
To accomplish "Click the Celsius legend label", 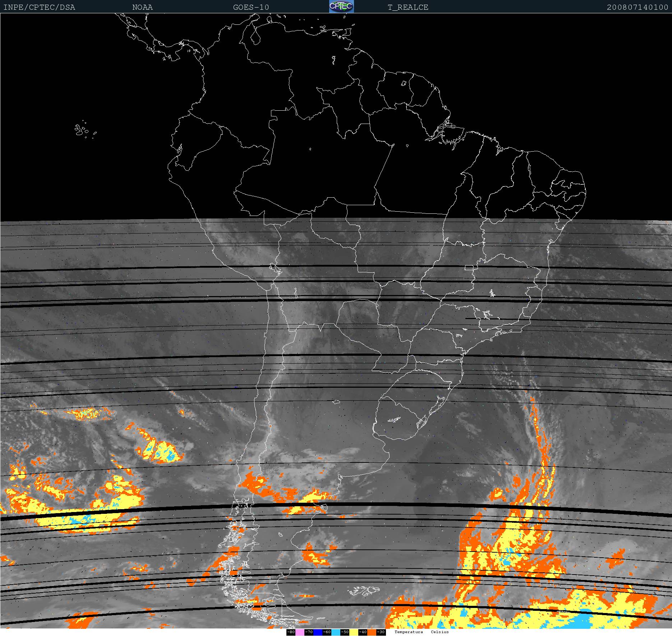I will (440, 632).
